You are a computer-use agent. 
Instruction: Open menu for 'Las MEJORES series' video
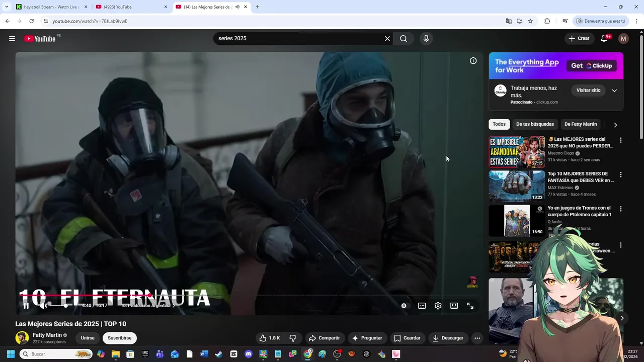[620, 140]
